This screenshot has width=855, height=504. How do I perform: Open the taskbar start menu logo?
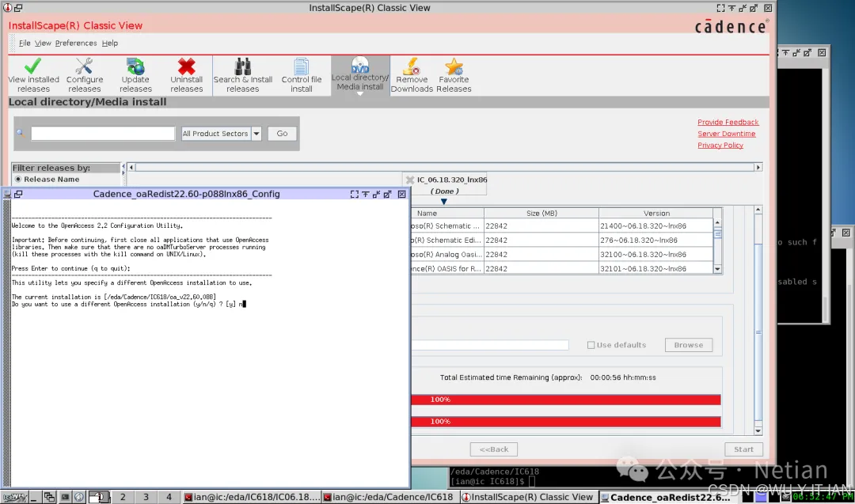point(14,497)
